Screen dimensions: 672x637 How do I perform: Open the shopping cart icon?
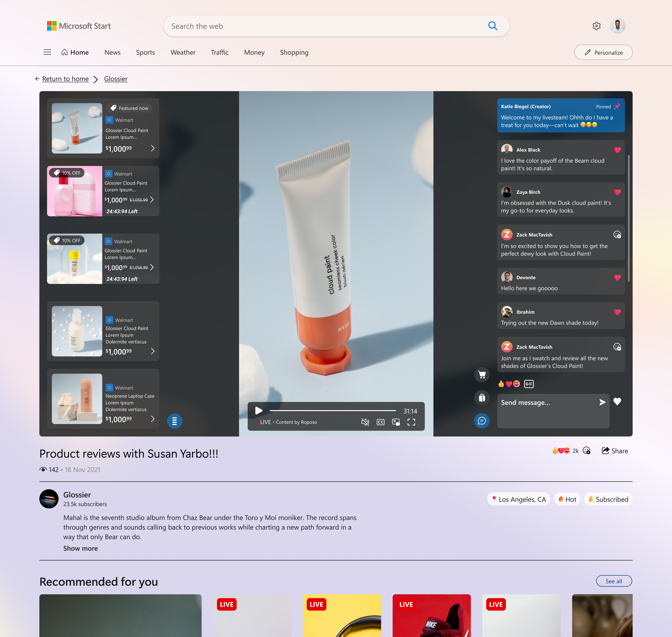click(482, 375)
